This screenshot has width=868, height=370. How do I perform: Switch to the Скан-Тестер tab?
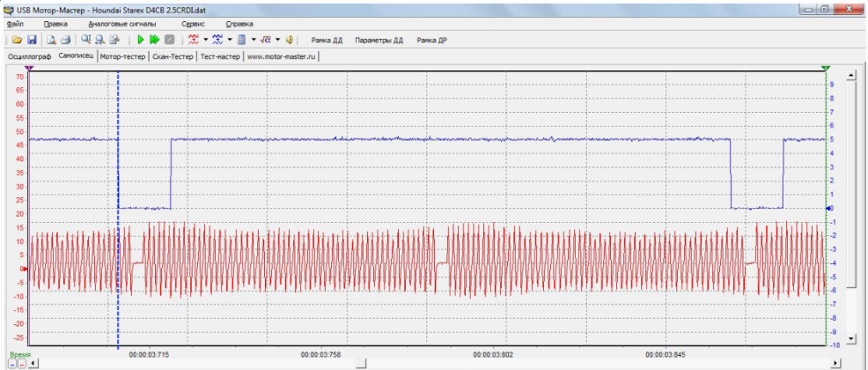(173, 56)
